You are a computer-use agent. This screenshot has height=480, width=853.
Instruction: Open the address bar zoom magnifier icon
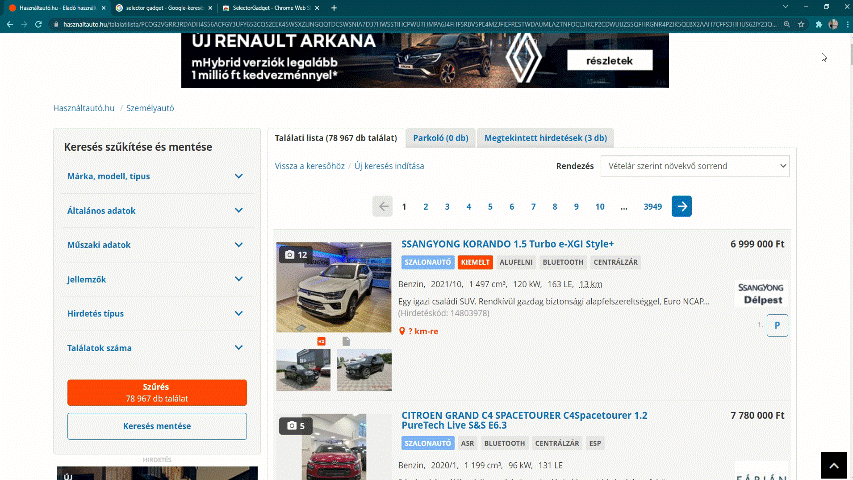(787, 24)
